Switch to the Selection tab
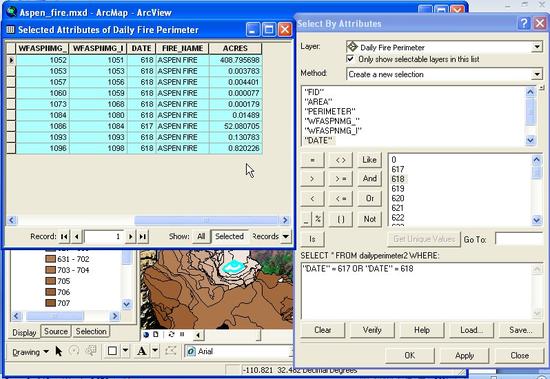Image resolution: width=550 pixels, height=379 pixels. [91, 332]
